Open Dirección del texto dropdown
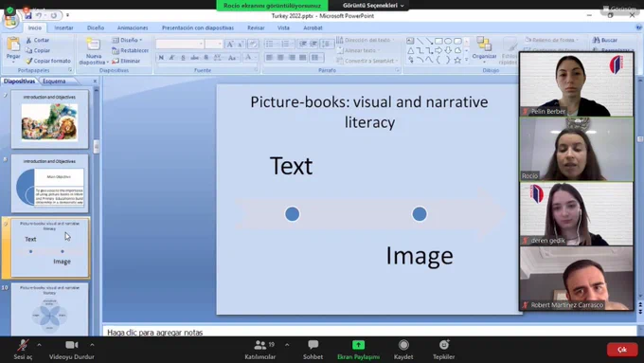 [366, 40]
